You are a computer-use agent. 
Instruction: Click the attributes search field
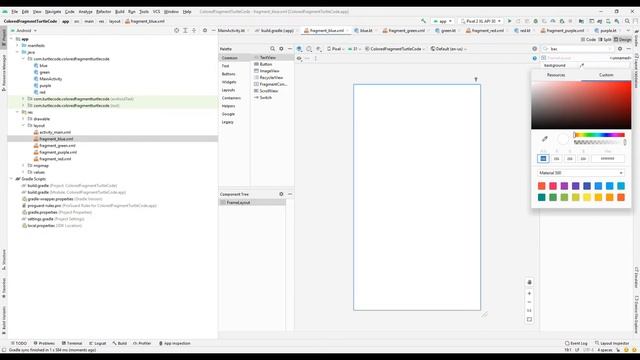(x=578, y=49)
